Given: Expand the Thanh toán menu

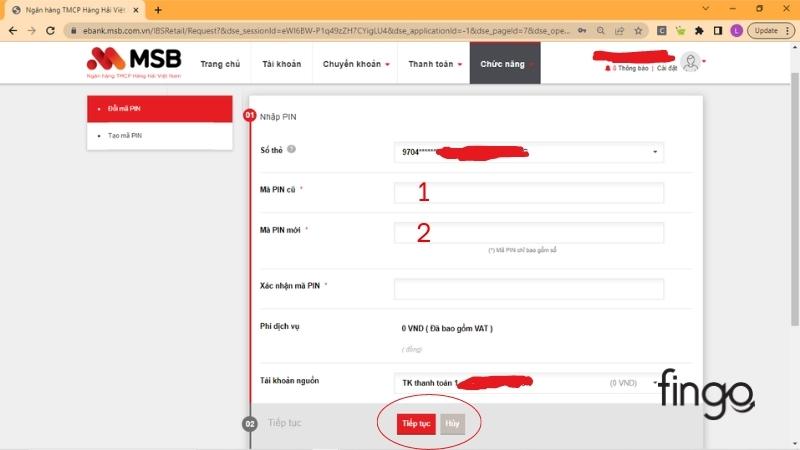Looking at the screenshot, I should [435, 64].
